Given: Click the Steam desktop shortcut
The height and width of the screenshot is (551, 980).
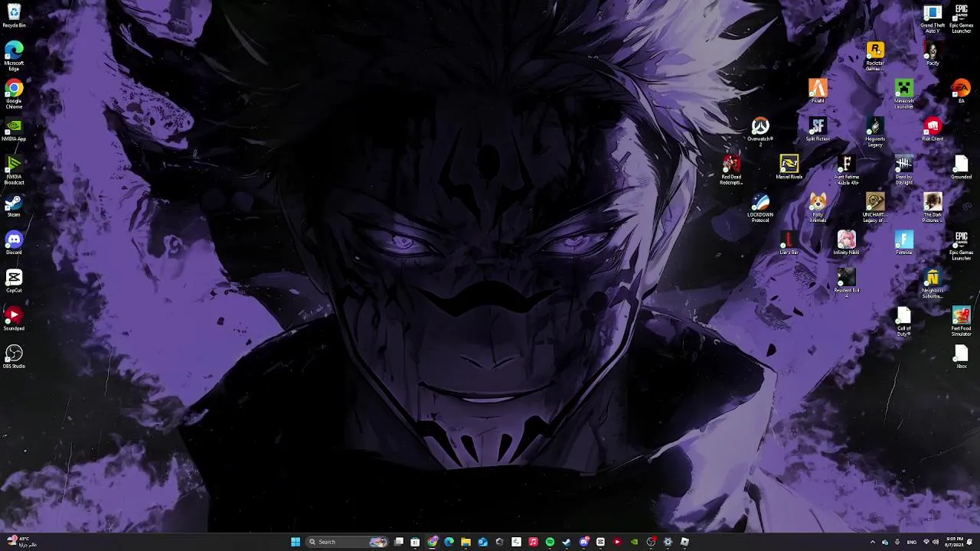Looking at the screenshot, I should [14, 206].
